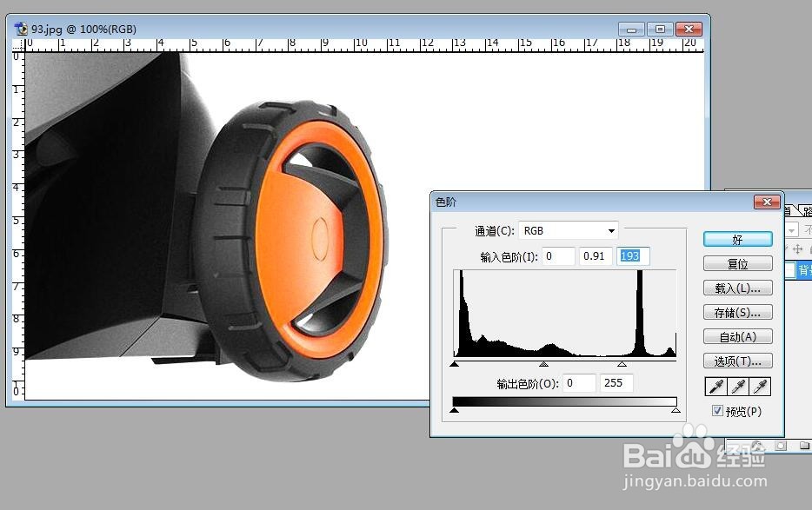Click the black input shadow slider triangle
Viewport: 812px width, 510px height.
pyautogui.click(x=454, y=364)
